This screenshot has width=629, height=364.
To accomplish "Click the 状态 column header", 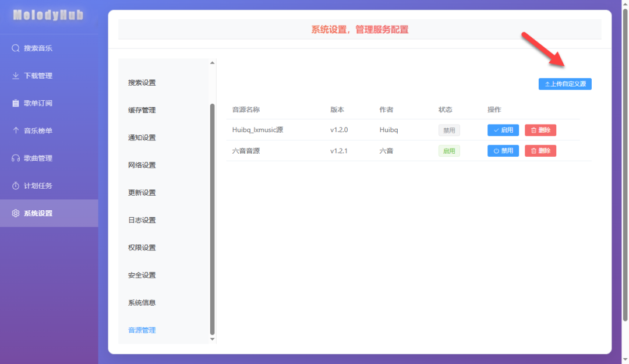I will pyautogui.click(x=446, y=109).
